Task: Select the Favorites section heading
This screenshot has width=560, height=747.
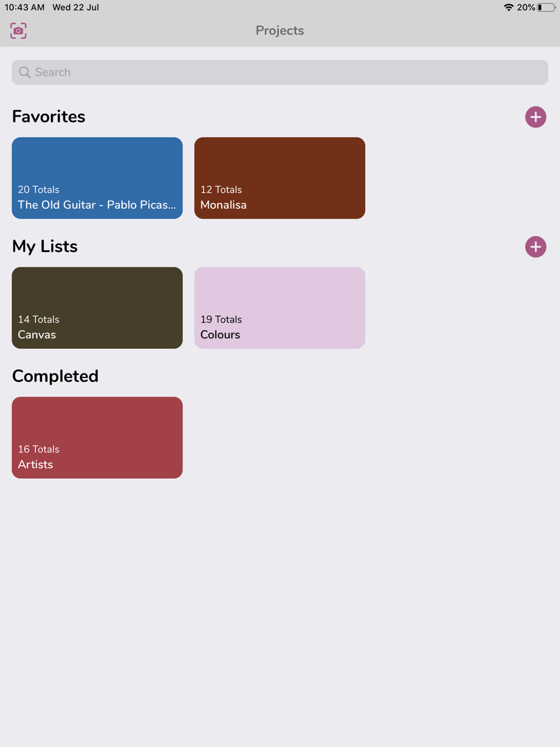Action: (49, 116)
